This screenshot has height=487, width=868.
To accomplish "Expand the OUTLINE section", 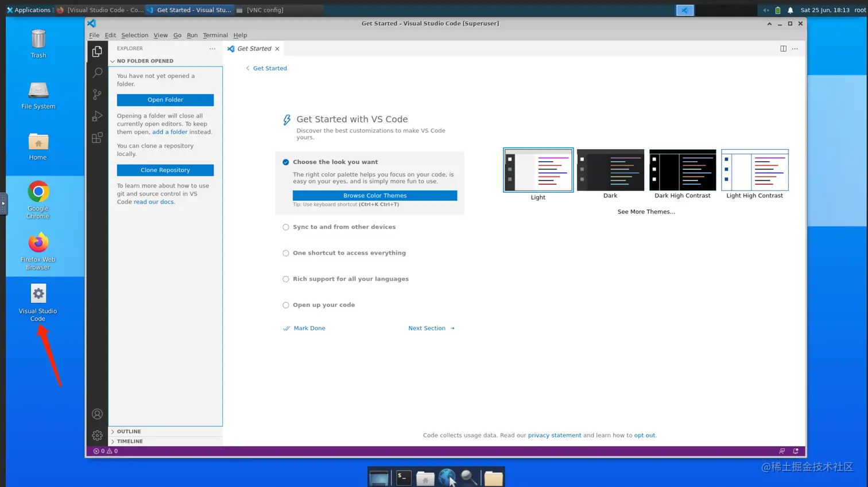I will (x=165, y=431).
